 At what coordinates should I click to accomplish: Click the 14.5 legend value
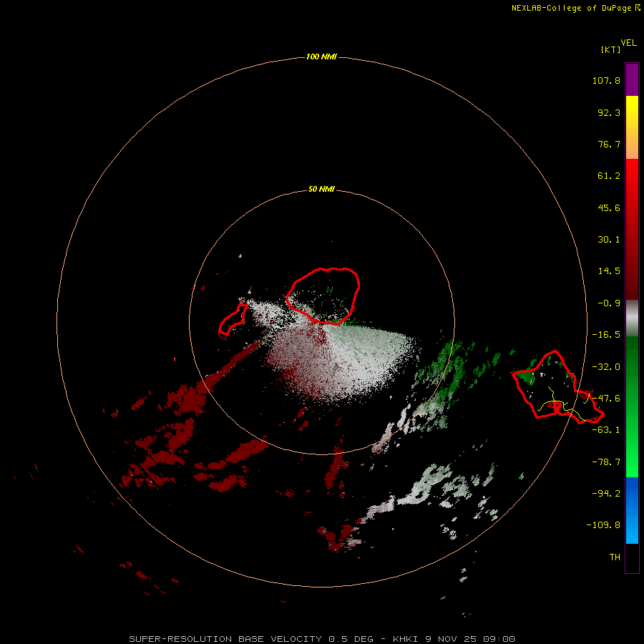pos(609,271)
